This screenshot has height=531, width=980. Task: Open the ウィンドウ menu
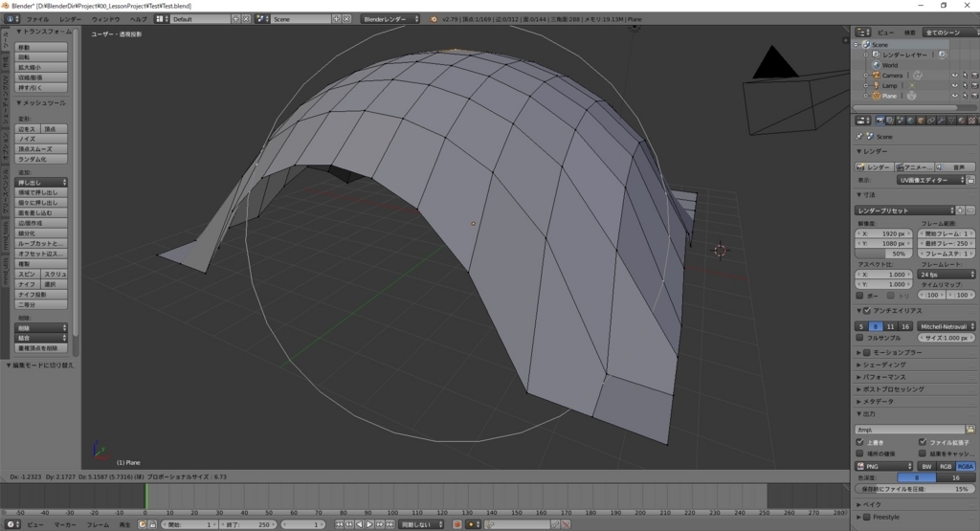point(105,19)
